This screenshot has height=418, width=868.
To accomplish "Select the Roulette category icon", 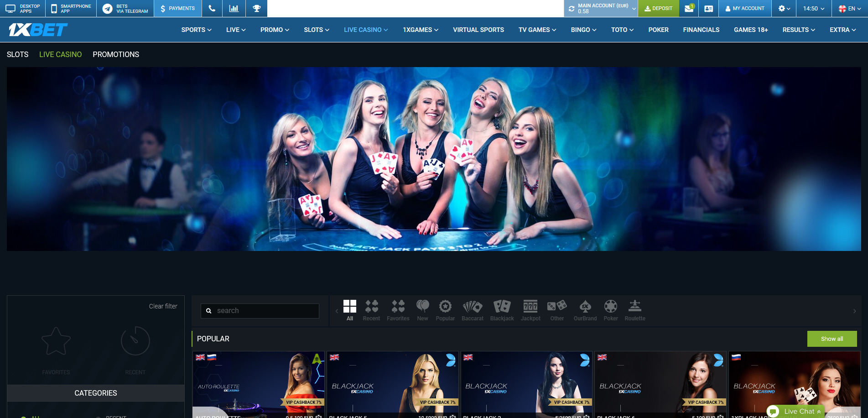I will (634, 310).
